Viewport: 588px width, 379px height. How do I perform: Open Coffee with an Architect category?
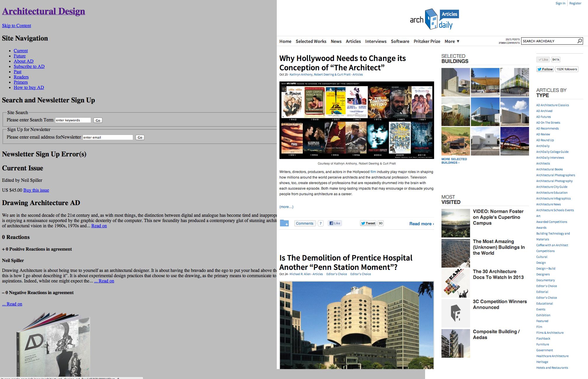(552, 245)
